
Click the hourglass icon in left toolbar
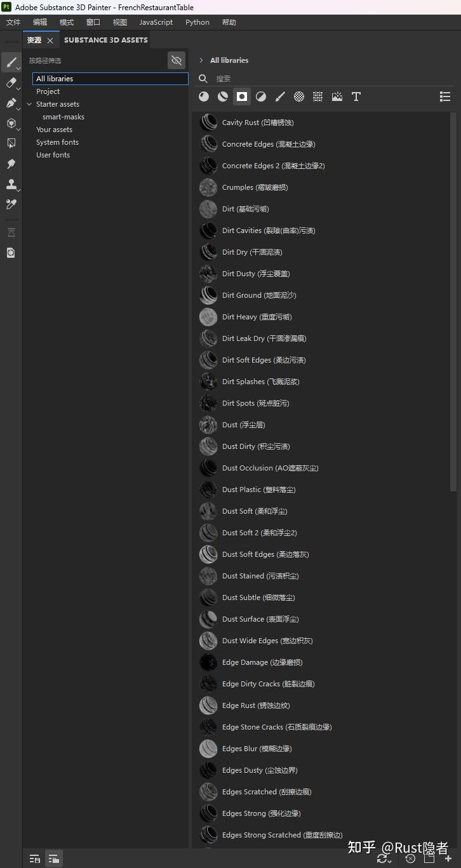[x=11, y=232]
